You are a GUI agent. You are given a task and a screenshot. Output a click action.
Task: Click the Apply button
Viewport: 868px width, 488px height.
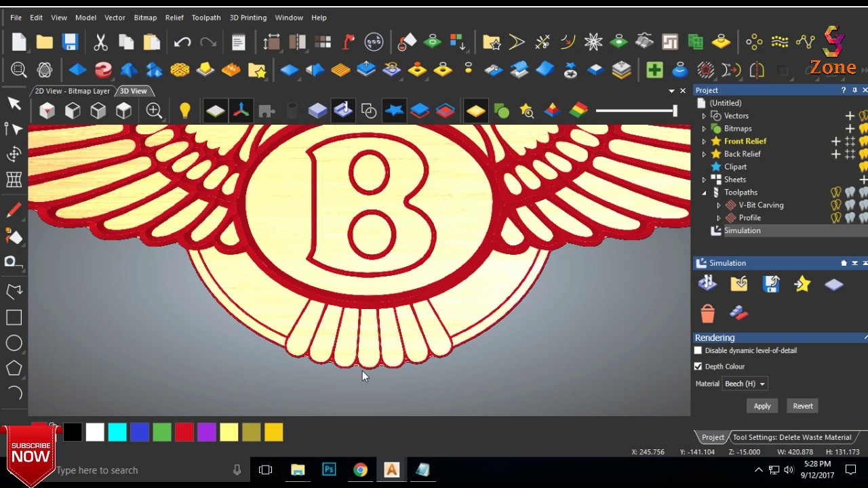click(x=762, y=406)
